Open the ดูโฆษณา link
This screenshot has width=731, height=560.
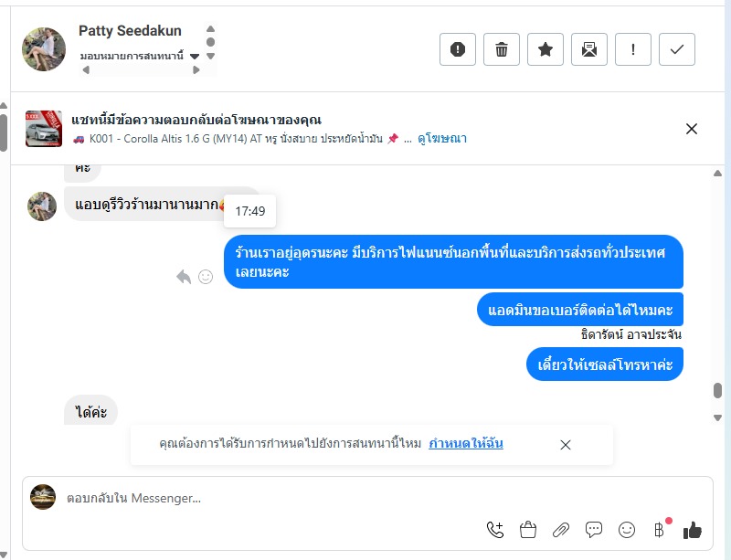click(442, 139)
